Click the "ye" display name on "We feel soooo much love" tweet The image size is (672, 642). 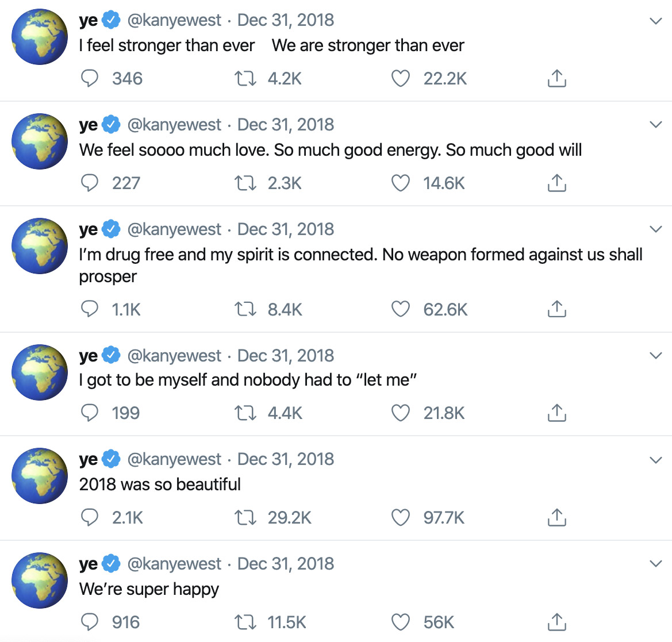pyautogui.click(x=88, y=125)
